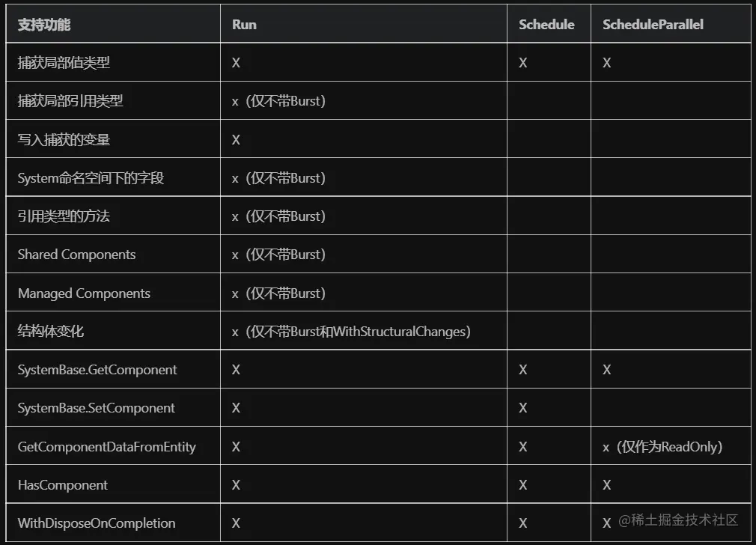Click the WithDisposeOnCompletion row label
756x545 pixels.
tap(96, 523)
